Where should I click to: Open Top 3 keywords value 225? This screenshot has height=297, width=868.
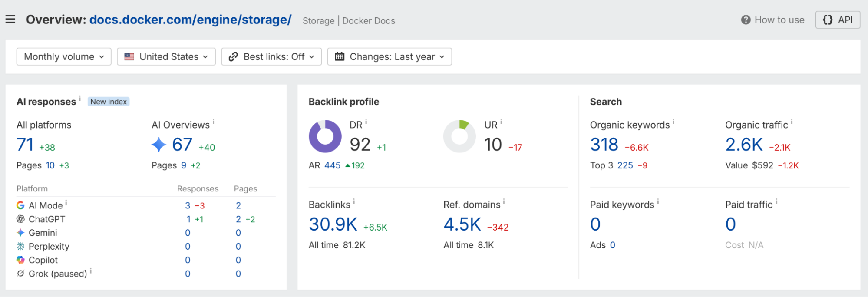point(625,165)
